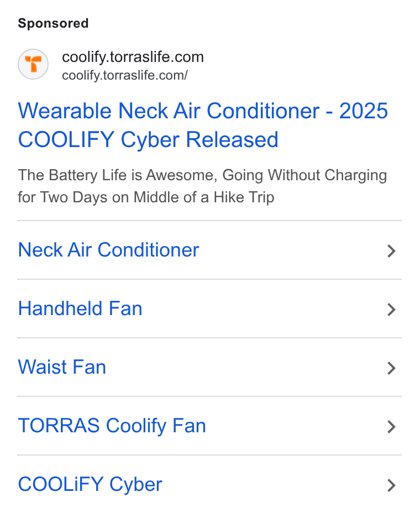Open the TORRAS Coolify Fan sitelink
The height and width of the screenshot is (513, 420).
pos(112,426)
